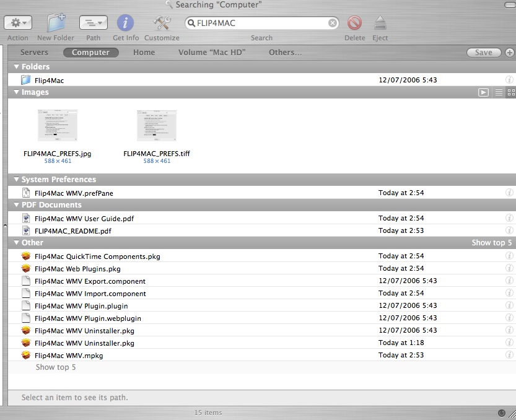The width and height of the screenshot is (516, 420).
Task: Collapse the Folders group
Action: click(17, 66)
